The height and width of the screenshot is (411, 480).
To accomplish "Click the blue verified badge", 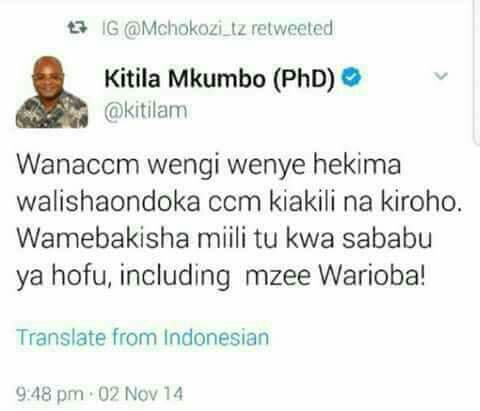I will coord(352,78).
